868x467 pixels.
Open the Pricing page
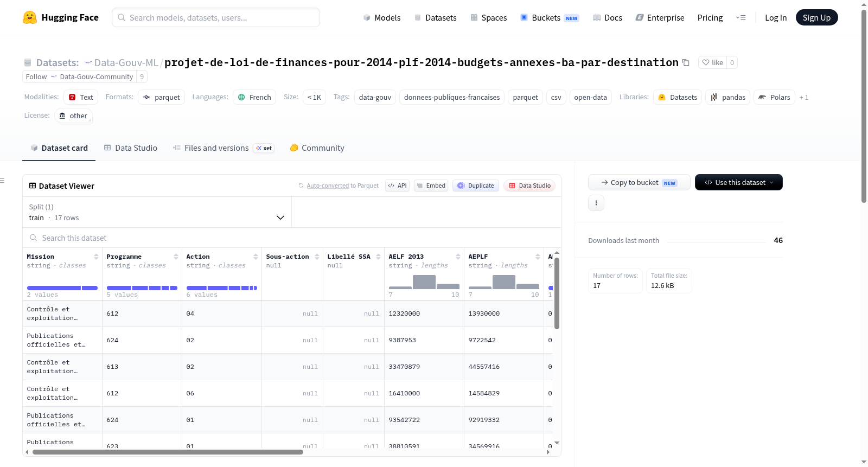710,17
